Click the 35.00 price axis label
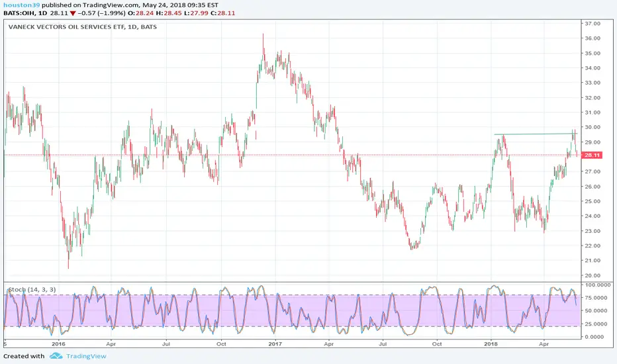The height and width of the screenshot is (364, 617). 593,53
